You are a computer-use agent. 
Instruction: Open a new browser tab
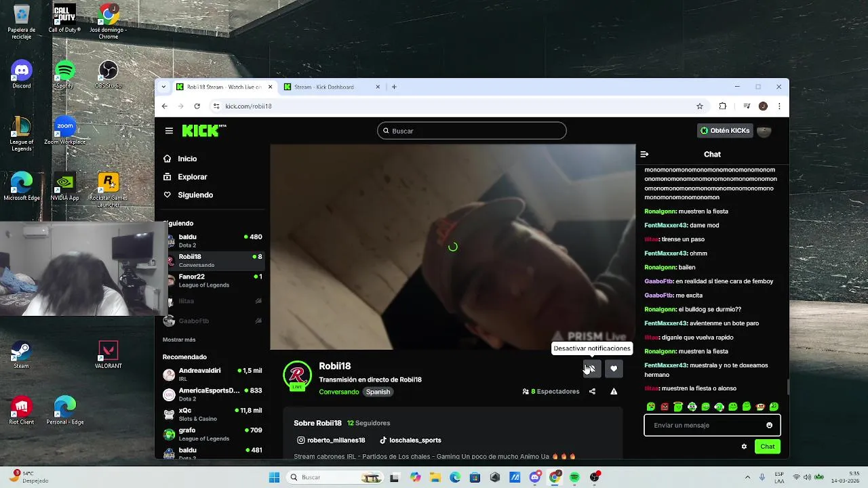pyautogui.click(x=394, y=87)
